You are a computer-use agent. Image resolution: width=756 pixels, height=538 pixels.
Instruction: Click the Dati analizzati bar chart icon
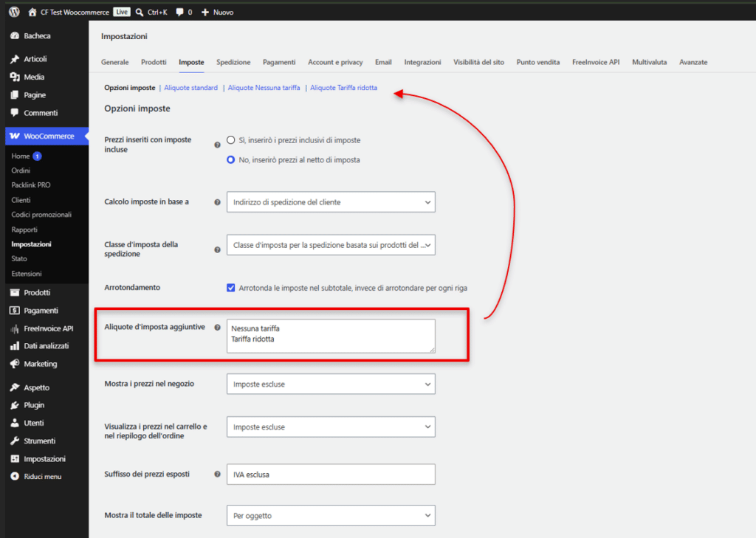click(x=15, y=346)
